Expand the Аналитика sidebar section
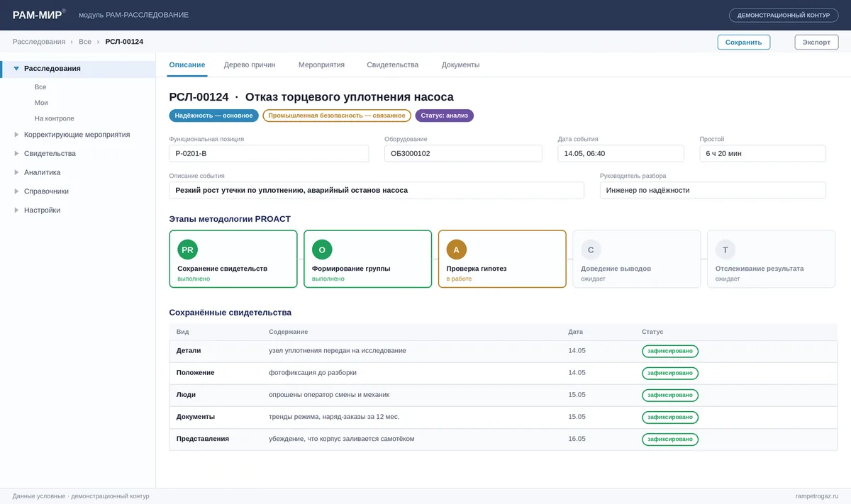The width and height of the screenshot is (851, 504). 16,172
